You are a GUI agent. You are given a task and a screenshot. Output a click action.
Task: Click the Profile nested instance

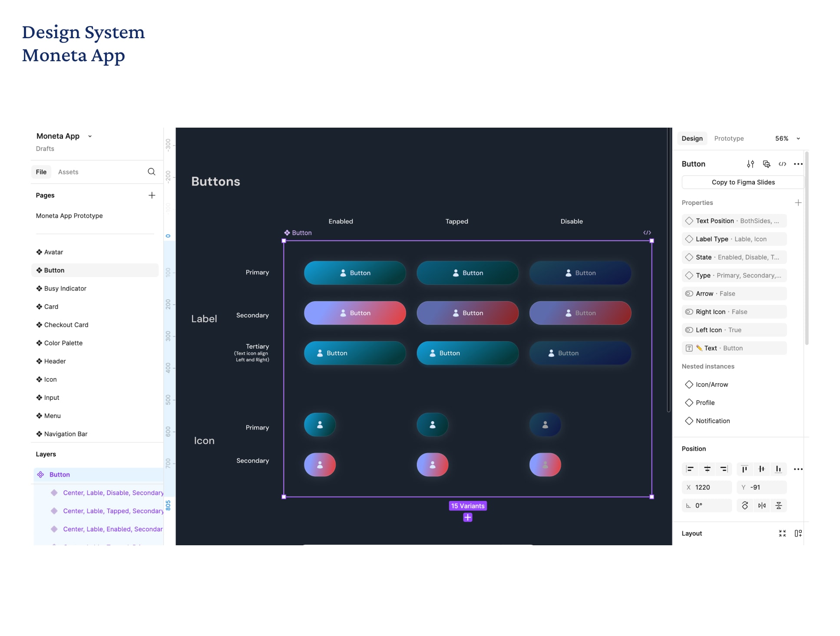705,403
